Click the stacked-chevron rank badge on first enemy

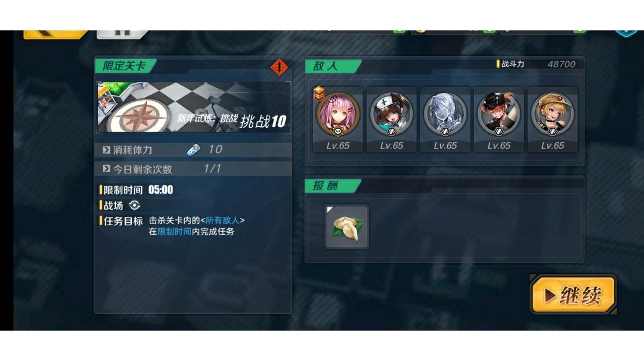click(x=319, y=94)
